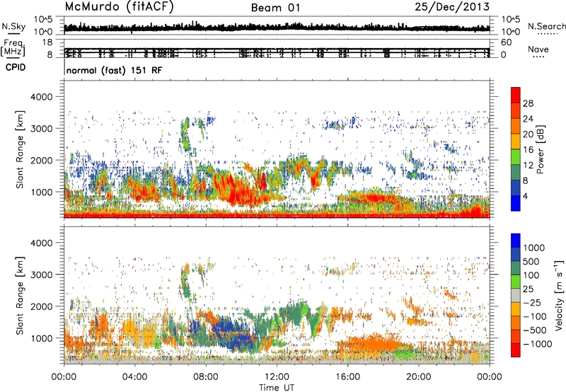Click the '04:00' time tick label

(134, 377)
